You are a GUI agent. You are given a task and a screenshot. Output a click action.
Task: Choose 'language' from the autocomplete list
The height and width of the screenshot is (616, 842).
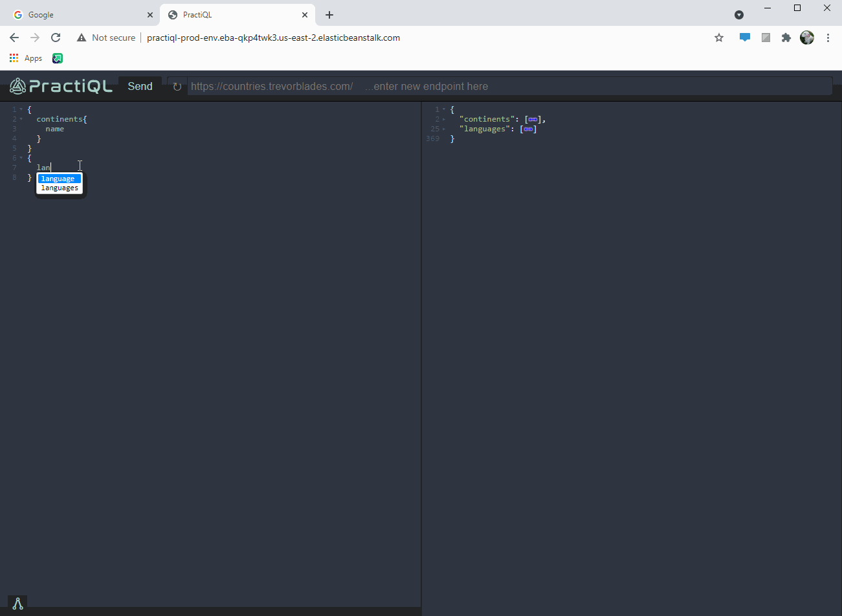coord(59,179)
